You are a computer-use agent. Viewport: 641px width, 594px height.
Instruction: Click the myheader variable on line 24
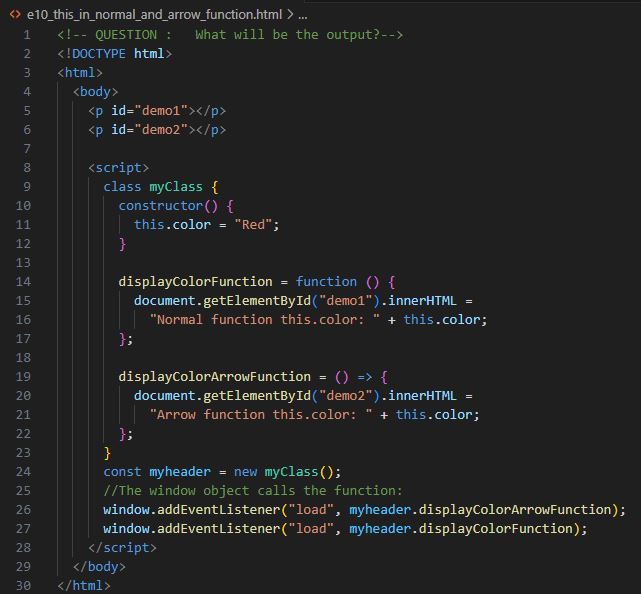(180, 472)
